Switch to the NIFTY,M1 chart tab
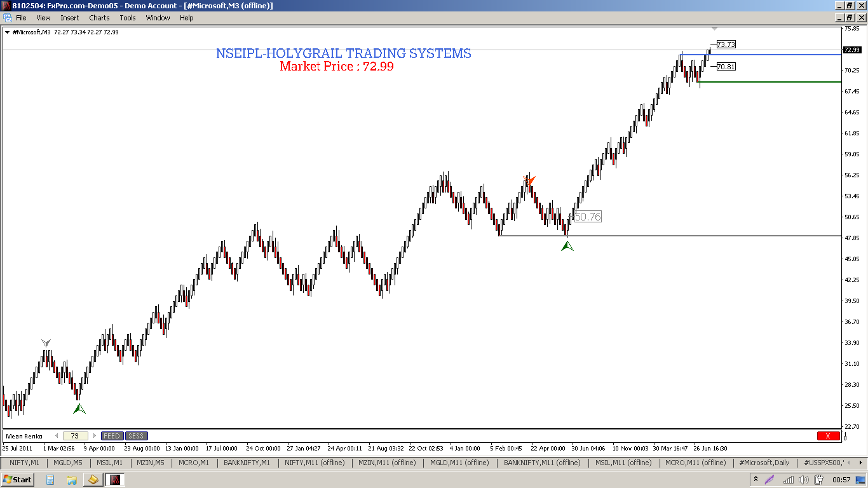Image resolution: width=868 pixels, height=488 pixels. [x=24, y=463]
